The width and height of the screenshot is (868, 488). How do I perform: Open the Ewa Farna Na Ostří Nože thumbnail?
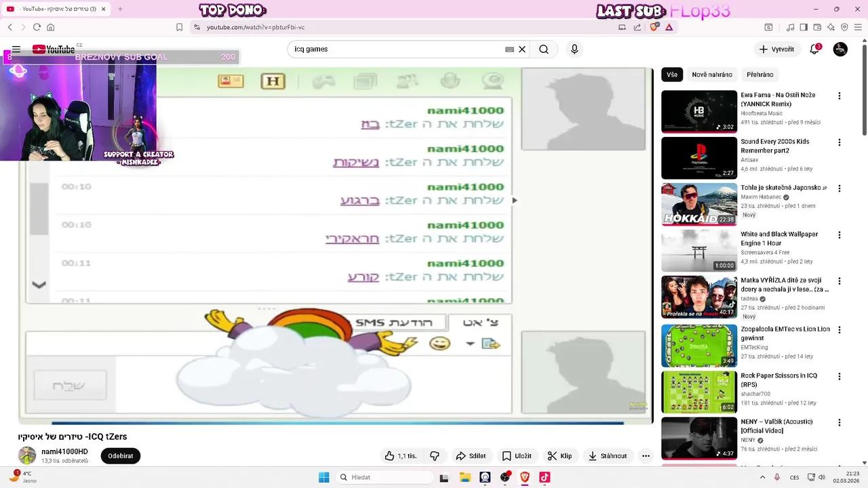pos(699,111)
